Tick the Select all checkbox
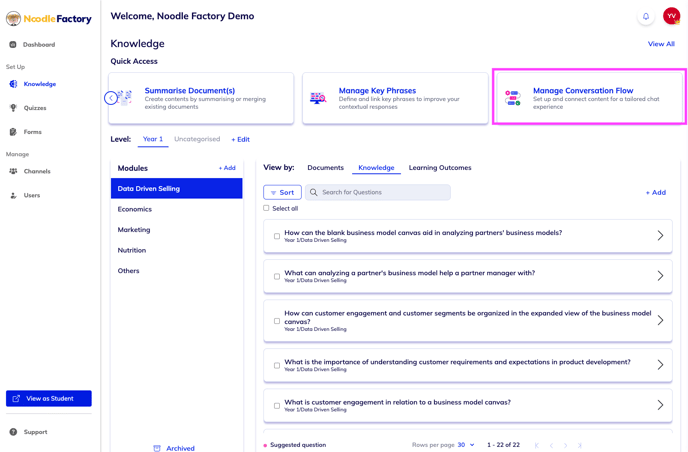Viewport: 688px width, 452px height. click(266, 208)
